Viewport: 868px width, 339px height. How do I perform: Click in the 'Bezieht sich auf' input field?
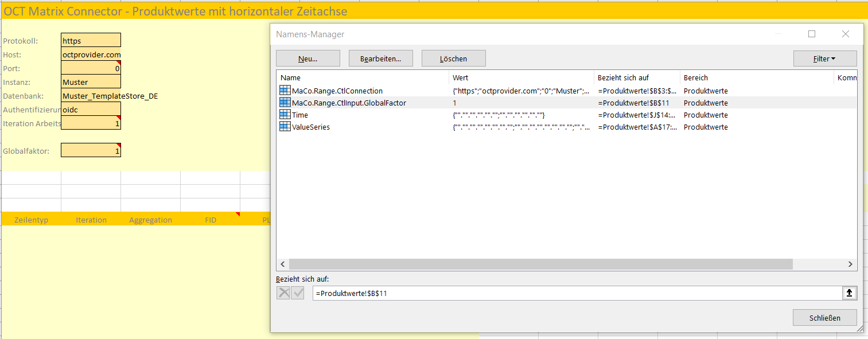pyautogui.click(x=574, y=293)
